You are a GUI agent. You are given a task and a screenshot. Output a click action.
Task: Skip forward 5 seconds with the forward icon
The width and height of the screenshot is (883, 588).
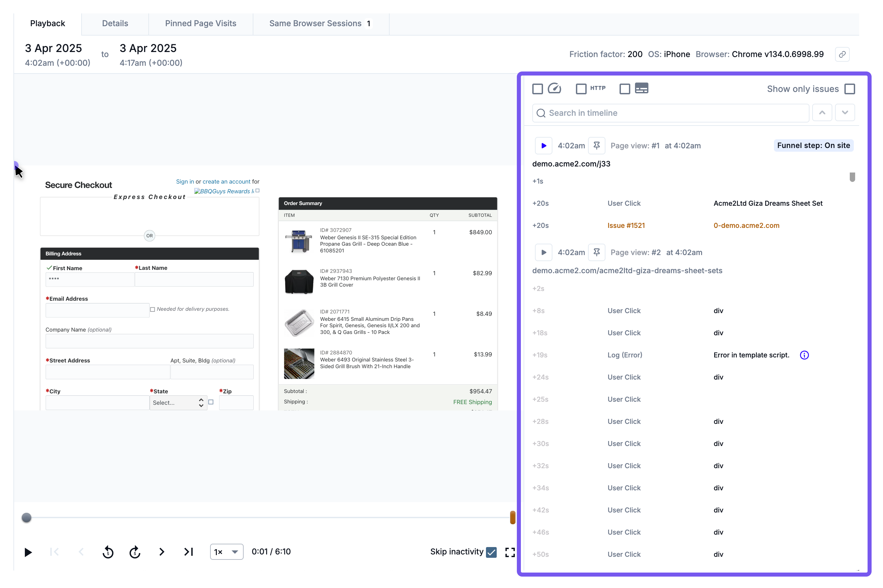click(x=135, y=552)
